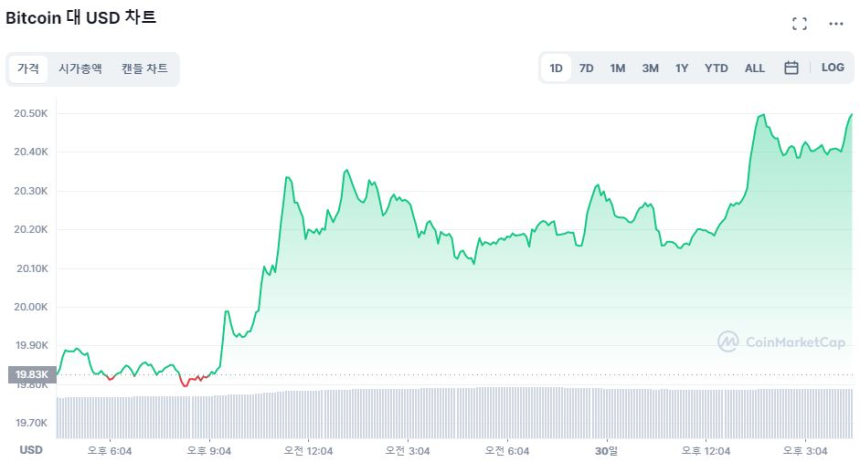Click the 30일 date marker on axis

[606, 451]
